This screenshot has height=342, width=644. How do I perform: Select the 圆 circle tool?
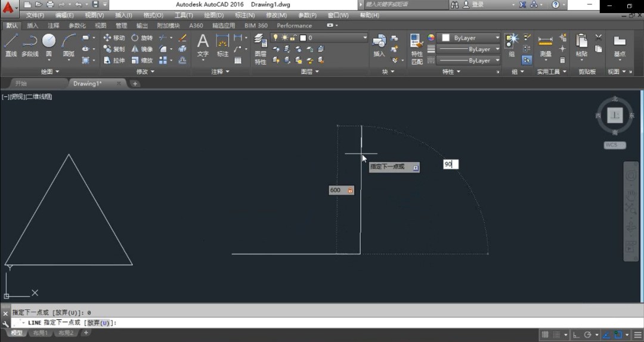[x=49, y=45]
